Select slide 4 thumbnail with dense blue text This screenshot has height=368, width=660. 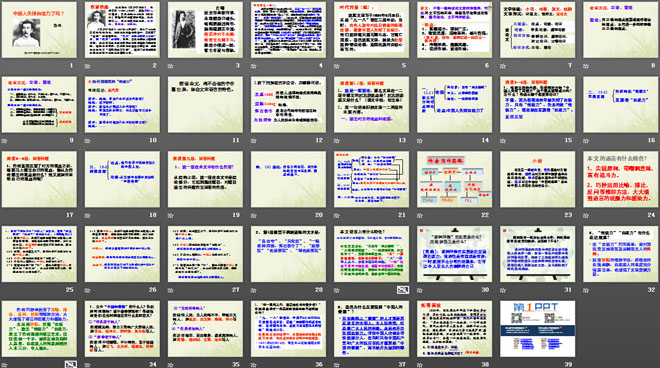point(288,30)
